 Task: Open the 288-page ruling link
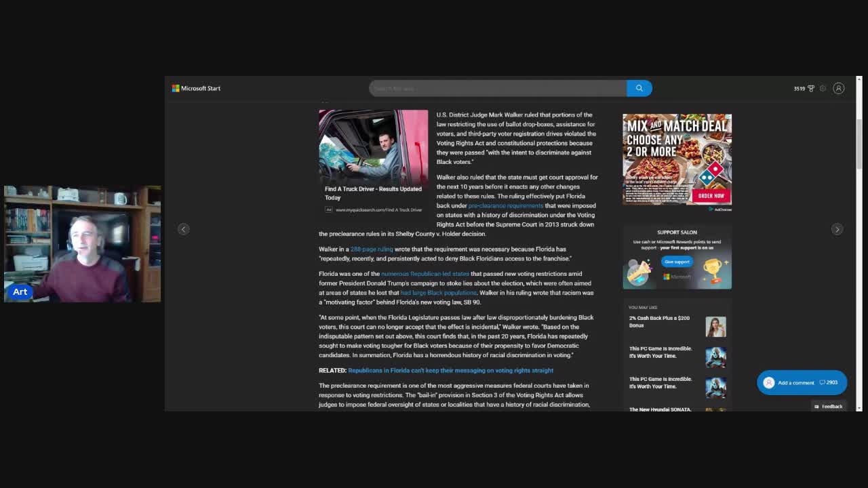click(x=372, y=249)
